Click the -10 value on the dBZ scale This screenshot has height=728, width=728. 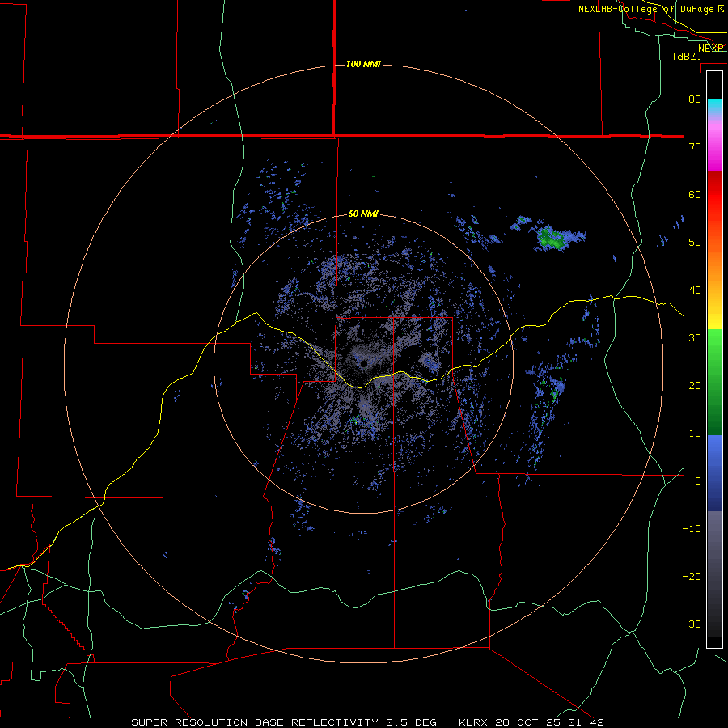tap(692, 528)
